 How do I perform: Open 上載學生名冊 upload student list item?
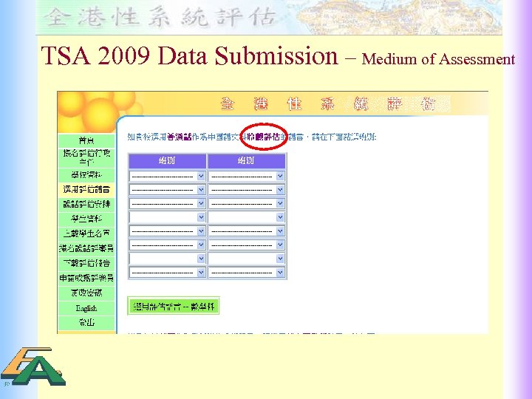pyautogui.click(x=86, y=233)
